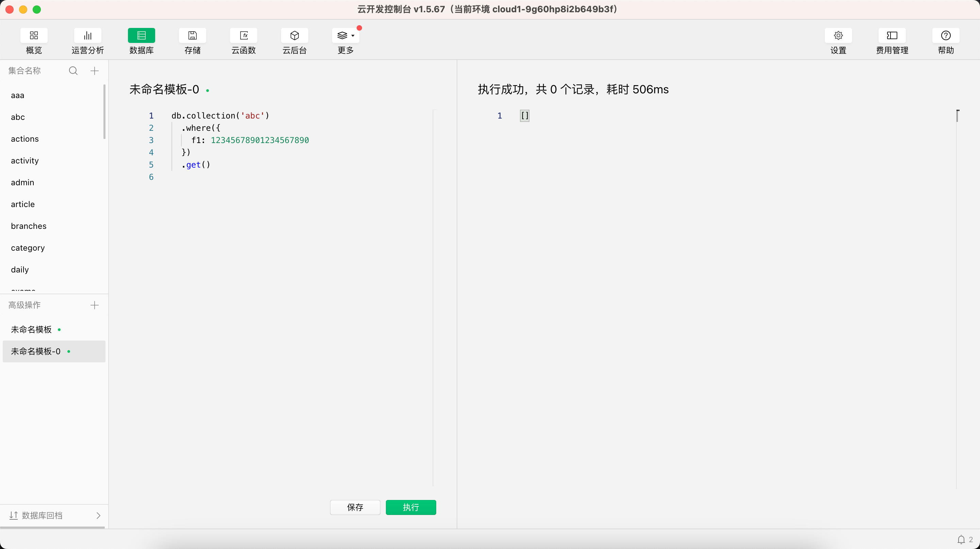Viewport: 980px width, 549px height.
Task: Open the 概览 overview icon
Action: (x=34, y=35)
